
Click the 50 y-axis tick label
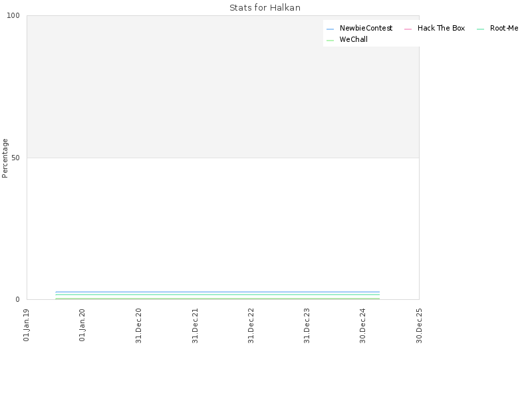pos(15,158)
